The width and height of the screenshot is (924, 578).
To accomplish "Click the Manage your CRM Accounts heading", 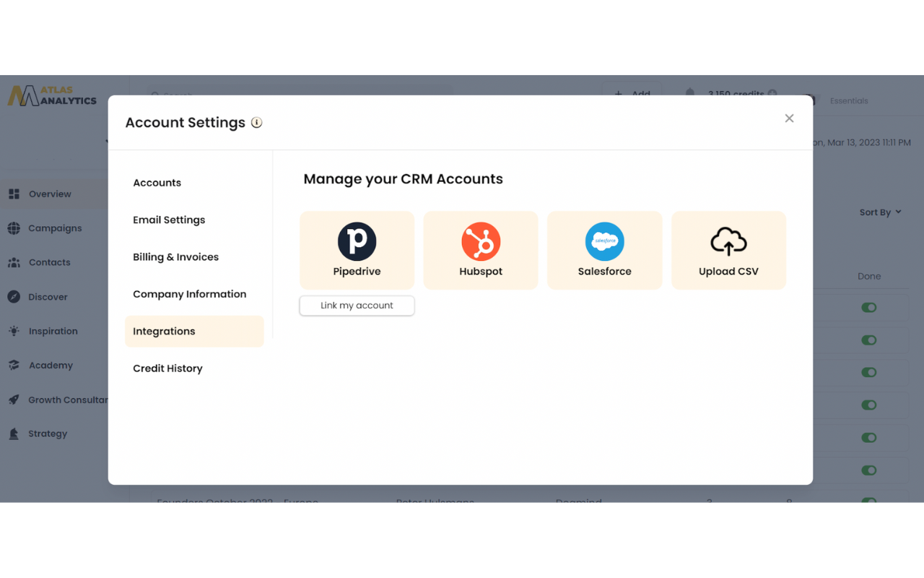I will [x=403, y=179].
